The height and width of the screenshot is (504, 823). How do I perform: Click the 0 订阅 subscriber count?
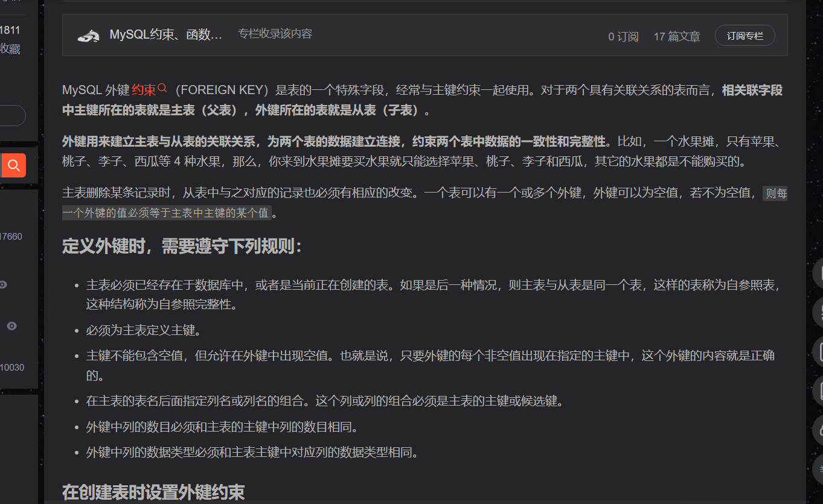point(623,36)
